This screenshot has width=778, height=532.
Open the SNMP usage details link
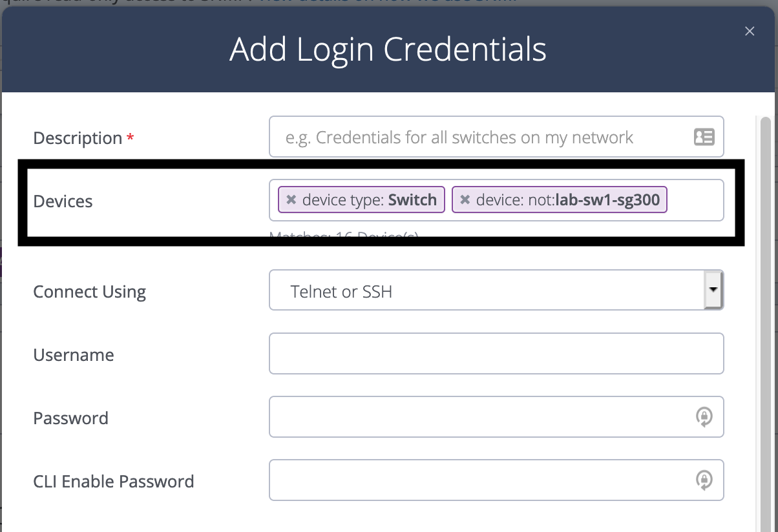[x=388, y=2]
